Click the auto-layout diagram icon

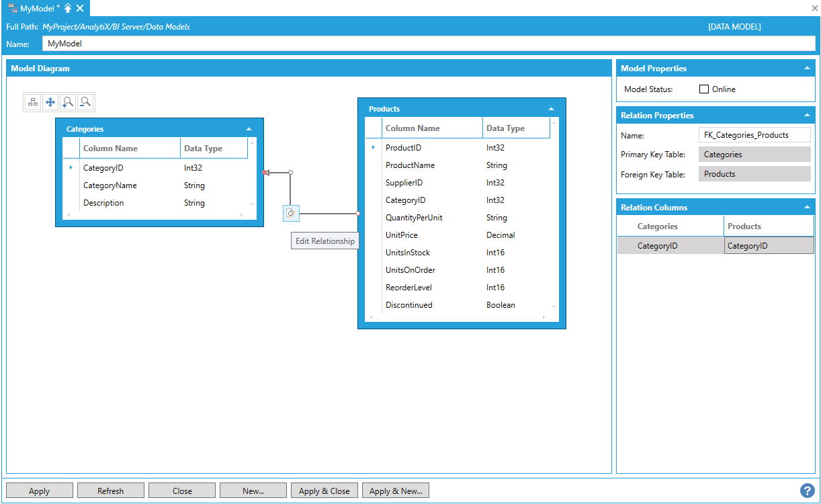(x=33, y=102)
